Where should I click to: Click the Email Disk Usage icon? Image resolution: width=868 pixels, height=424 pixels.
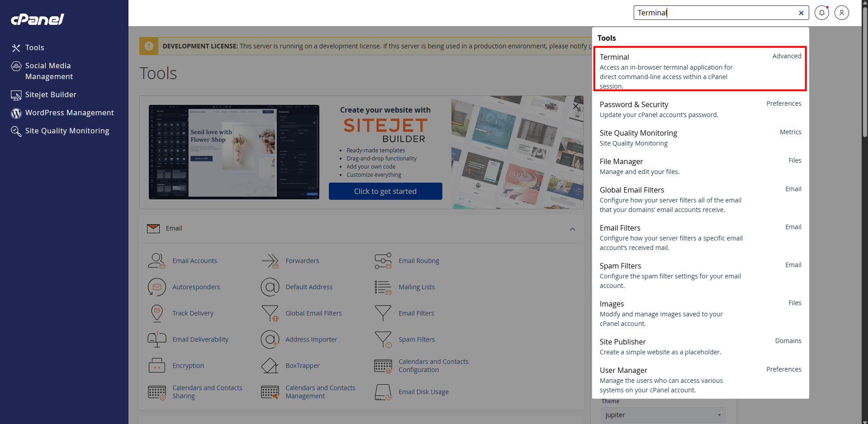coord(383,392)
